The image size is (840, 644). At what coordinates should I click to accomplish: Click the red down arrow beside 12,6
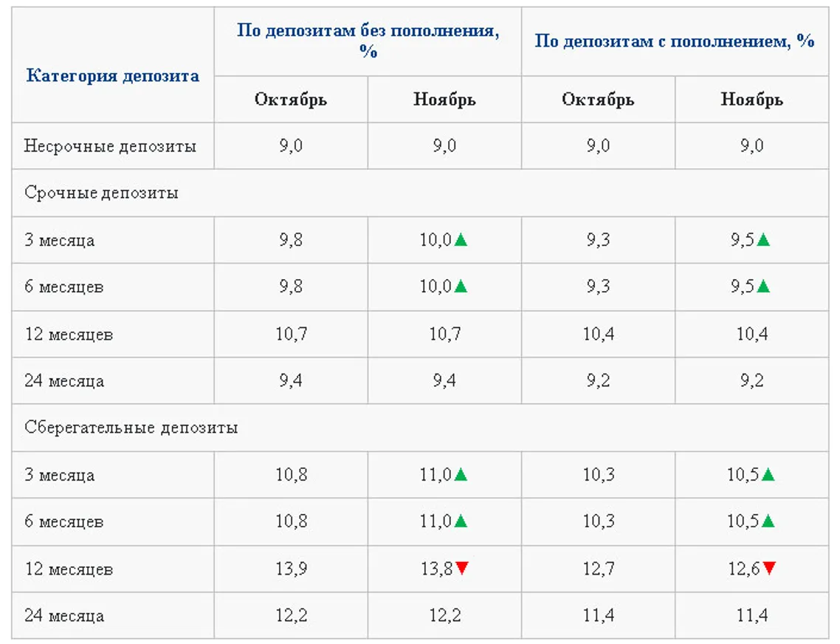(769, 568)
